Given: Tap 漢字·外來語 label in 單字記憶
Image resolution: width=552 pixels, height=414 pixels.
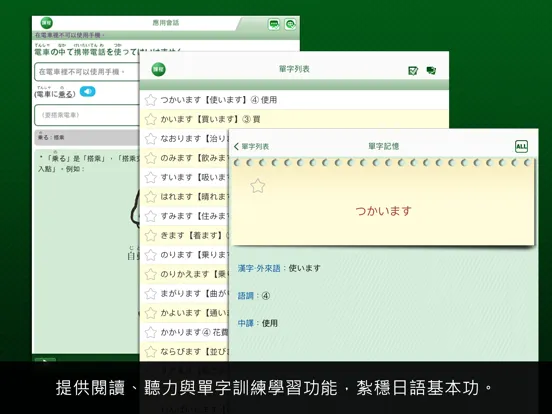Looking at the screenshot, I should click(x=259, y=268).
